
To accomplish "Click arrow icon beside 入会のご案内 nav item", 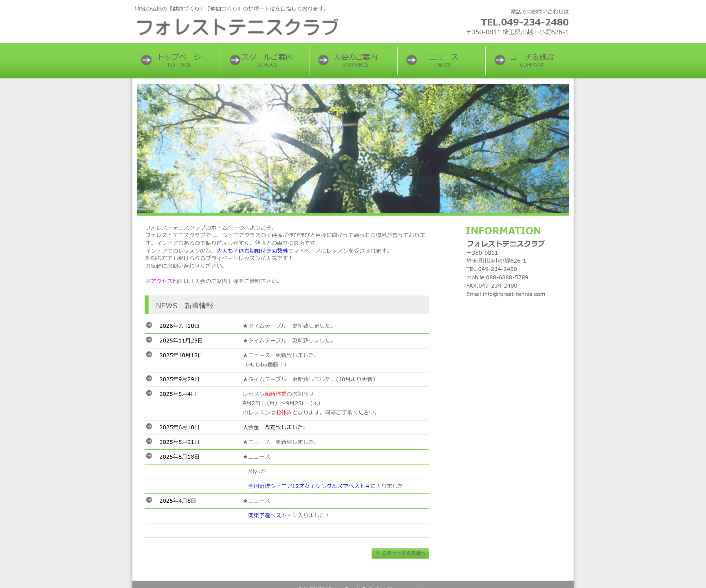I will 323,60.
